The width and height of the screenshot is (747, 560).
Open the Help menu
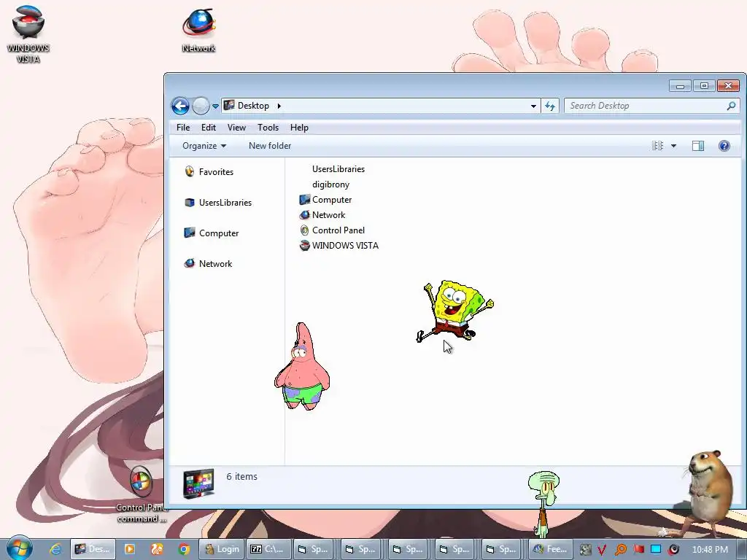click(299, 127)
